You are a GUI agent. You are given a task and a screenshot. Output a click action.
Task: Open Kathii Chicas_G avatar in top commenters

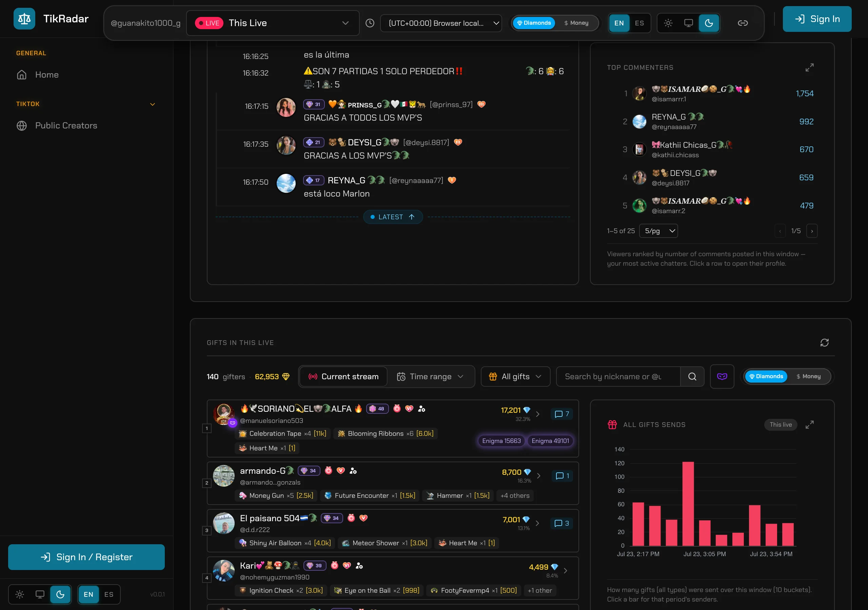pos(639,150)
